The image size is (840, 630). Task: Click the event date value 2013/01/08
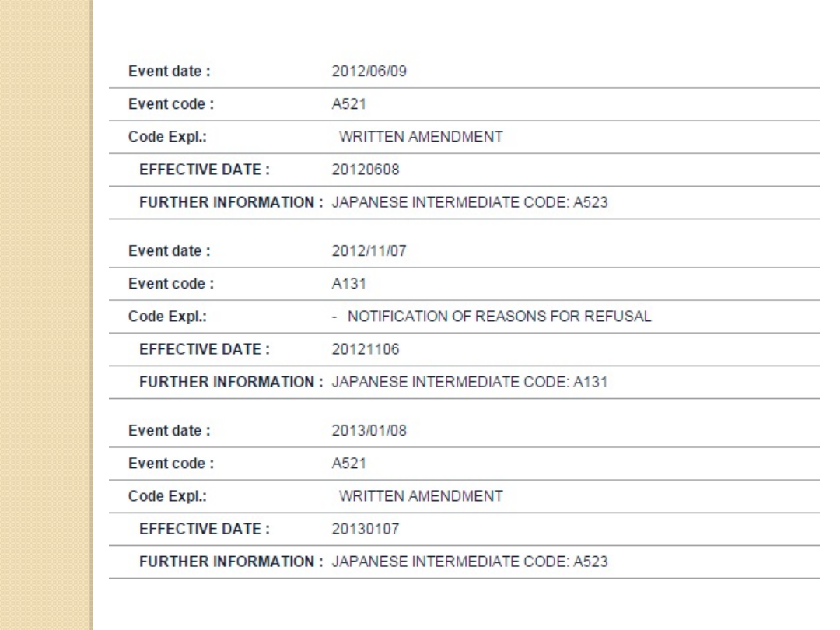(358, 430)
